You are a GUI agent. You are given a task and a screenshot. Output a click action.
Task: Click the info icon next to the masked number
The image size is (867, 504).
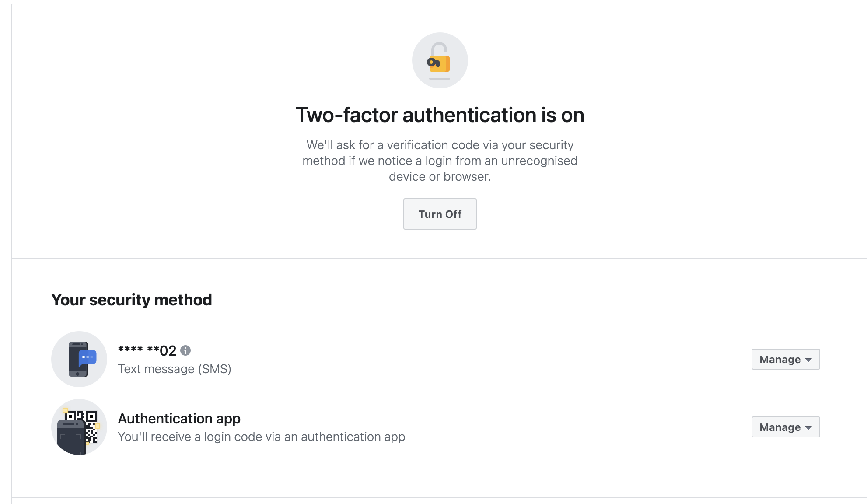(185, 350)
